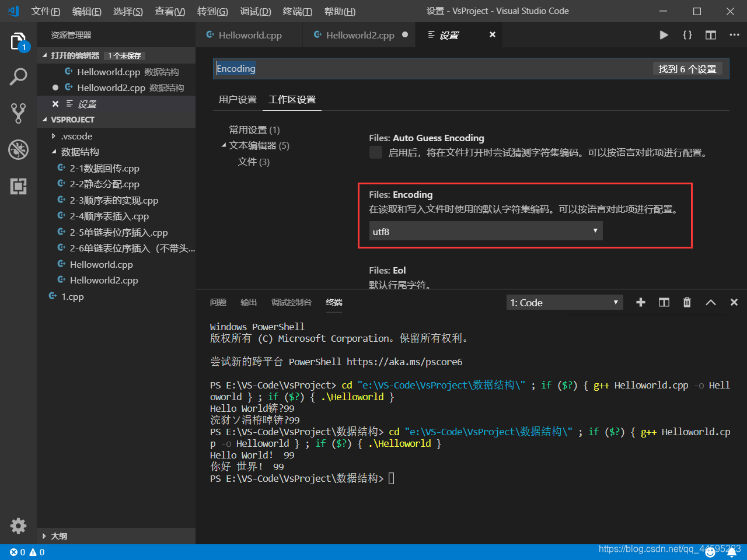Switch to the 终端 panel tab

click(334, 302)
